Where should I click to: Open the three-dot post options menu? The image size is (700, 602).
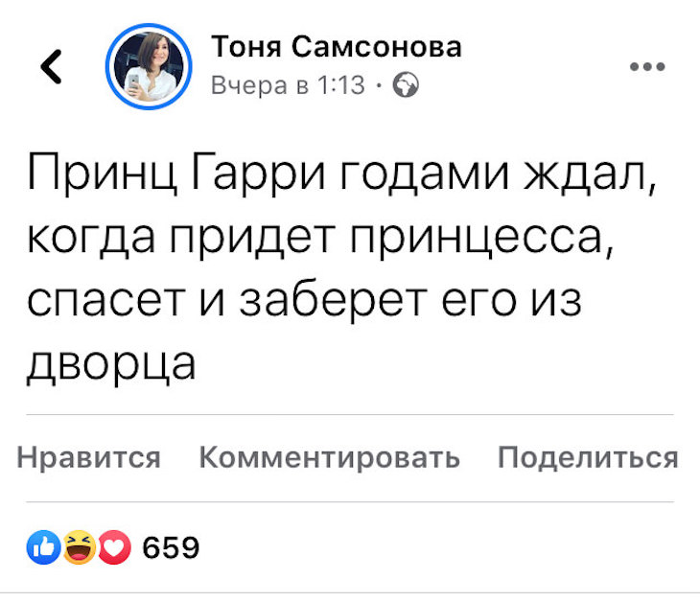coord(647,67)
